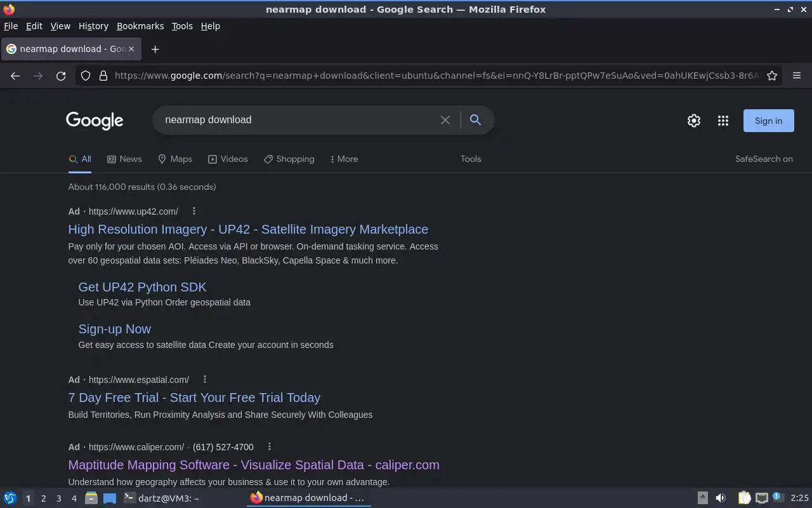Open Maptitude Mapping Software result
The height and width of the screenshot is (508, 812).
(254, 465)
